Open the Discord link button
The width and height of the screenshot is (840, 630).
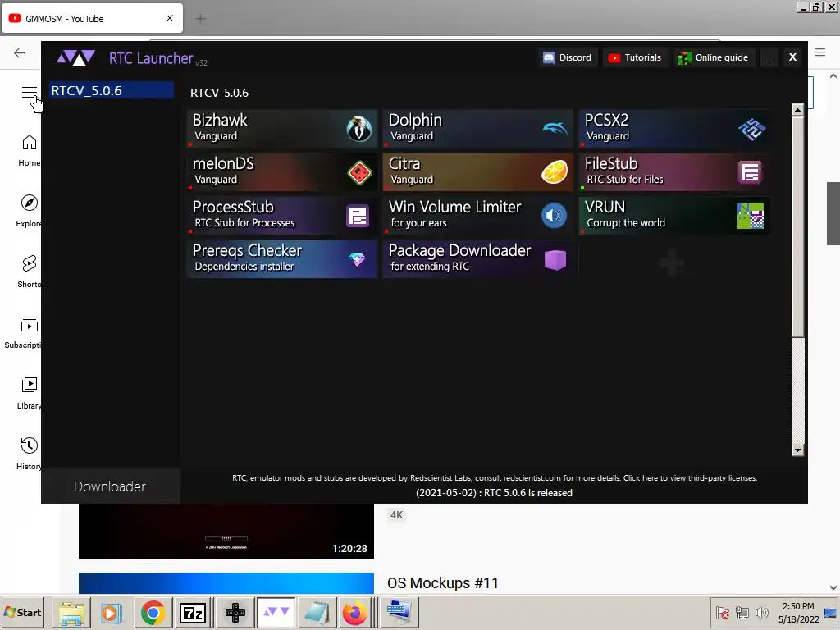(x=567, y=57)
